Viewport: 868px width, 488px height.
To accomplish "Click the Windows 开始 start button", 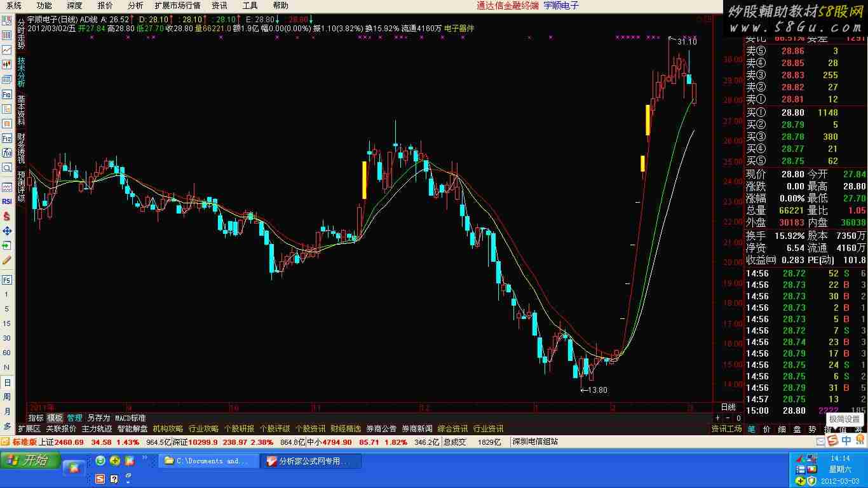I will (30, 461).
